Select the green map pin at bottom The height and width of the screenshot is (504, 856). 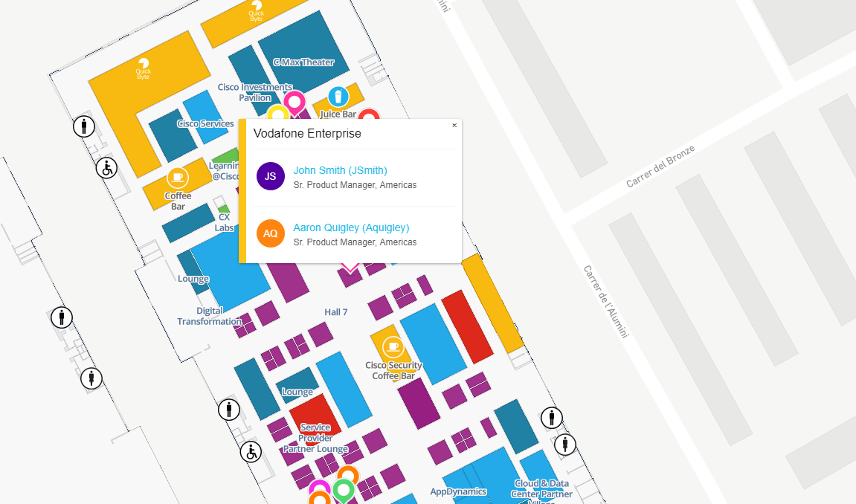pyautogui.click(x=344, y=491)
